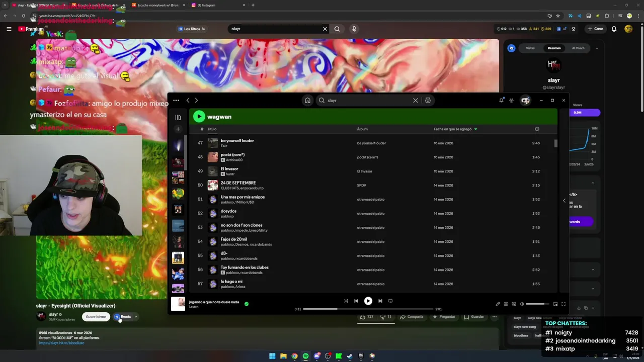Adjust Spotify volume slider
The width and height of the screenshot is (644, 362).
coord(538,304)
